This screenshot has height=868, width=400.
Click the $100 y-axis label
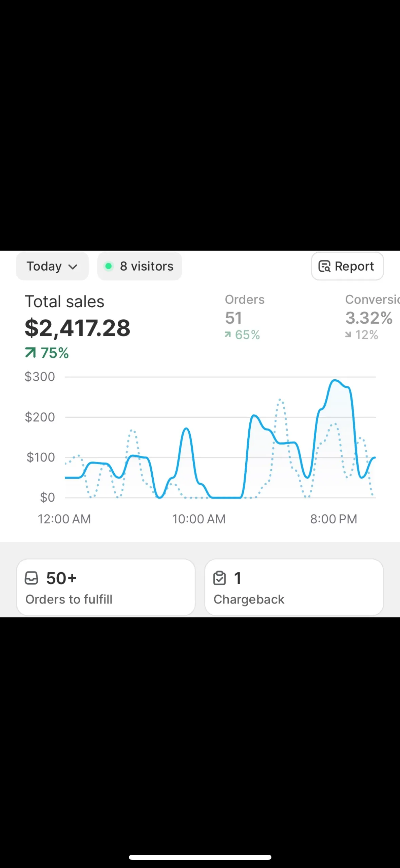point(41,457)
